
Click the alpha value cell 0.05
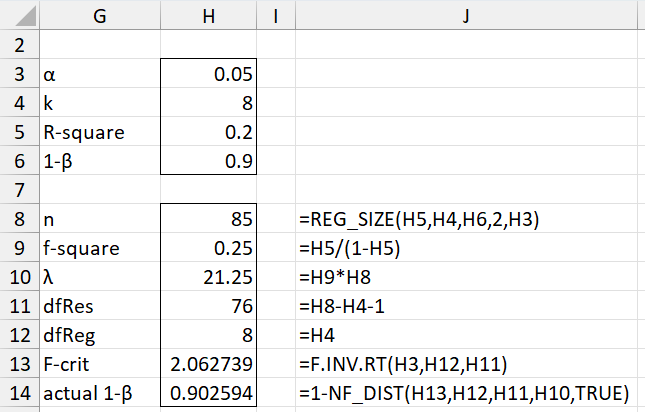pos(208,74)
